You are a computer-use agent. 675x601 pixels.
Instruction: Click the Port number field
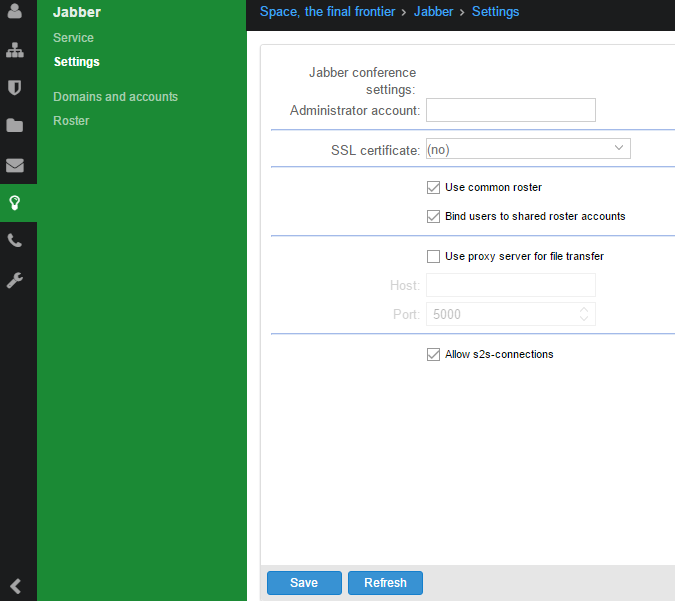coord(511,314)
